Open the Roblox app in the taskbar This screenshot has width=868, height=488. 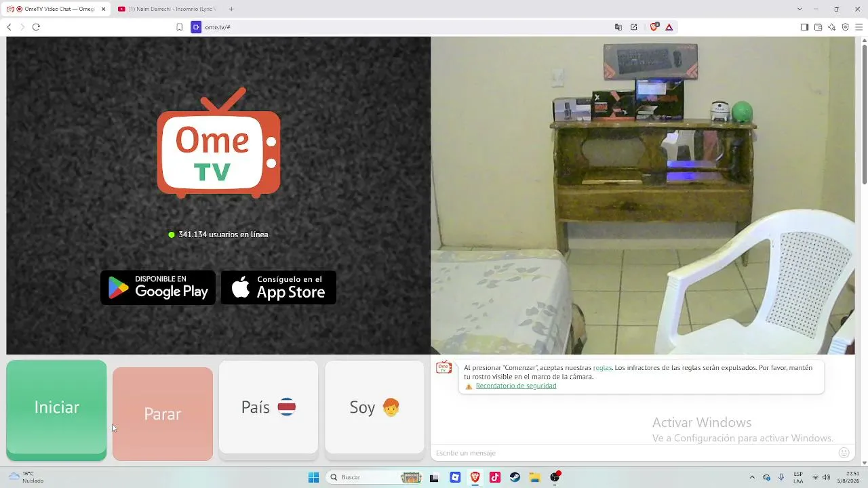(455, 477)
